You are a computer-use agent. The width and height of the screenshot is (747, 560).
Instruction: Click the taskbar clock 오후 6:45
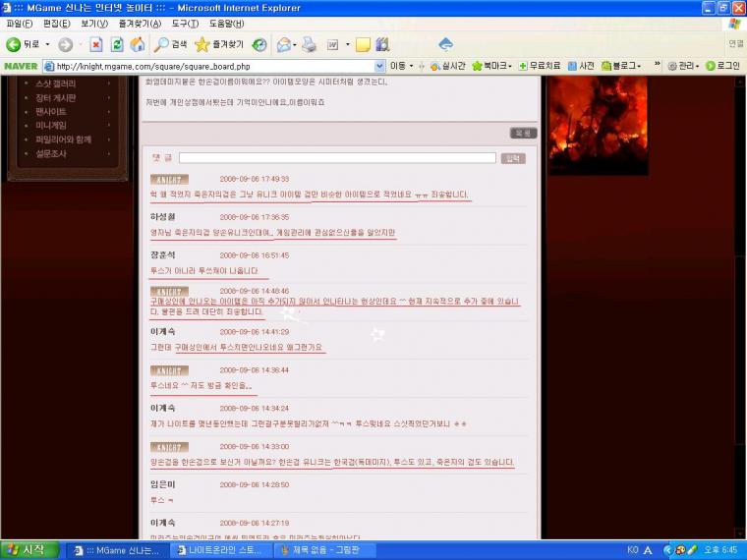pyautogui.click(x=720, y=550)
